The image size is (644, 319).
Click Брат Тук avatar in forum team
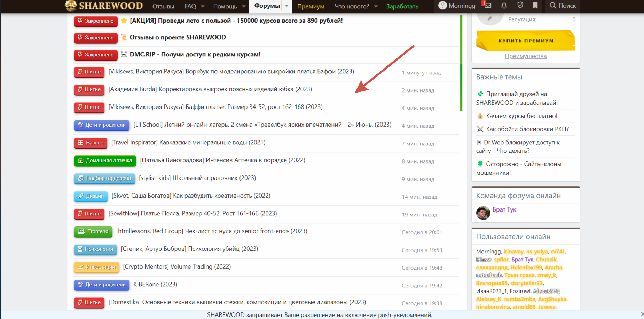(x=483, y=213)
